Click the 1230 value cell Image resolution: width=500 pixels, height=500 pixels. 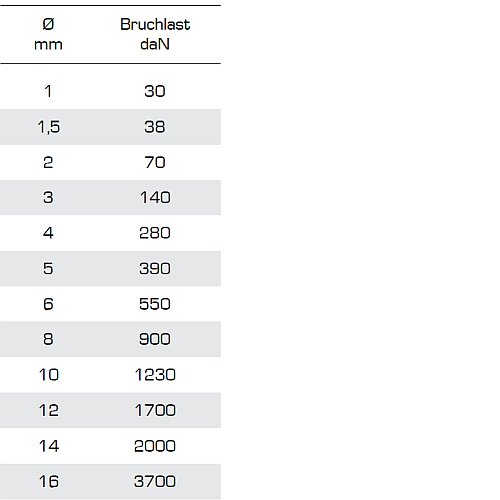[x=155, y=375]
